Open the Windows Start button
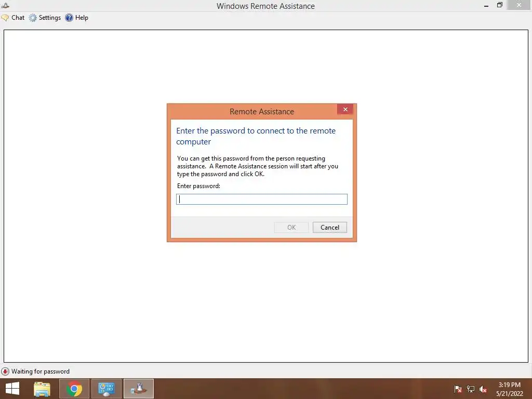This screenshot has height=399, width=532. 12,389
